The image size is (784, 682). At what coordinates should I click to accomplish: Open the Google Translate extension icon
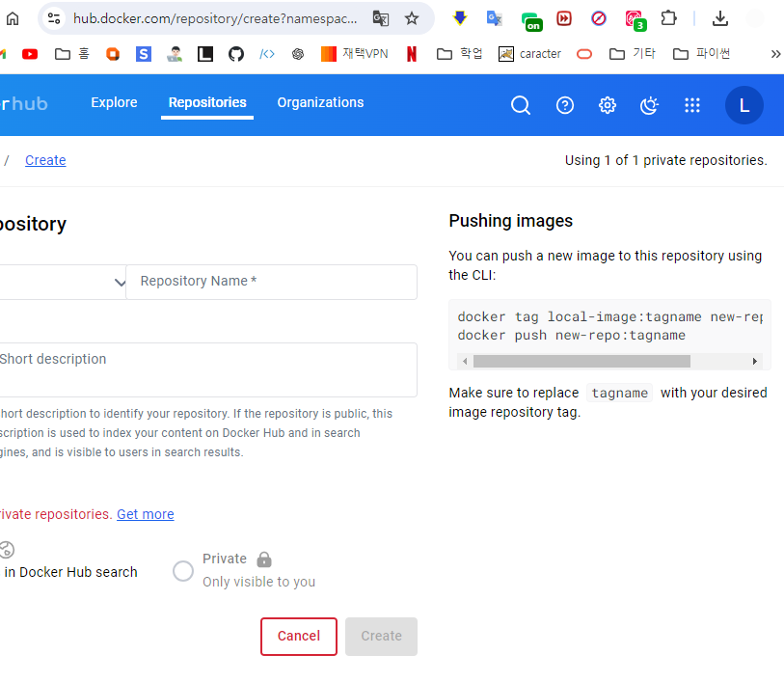tap(494, 18)
